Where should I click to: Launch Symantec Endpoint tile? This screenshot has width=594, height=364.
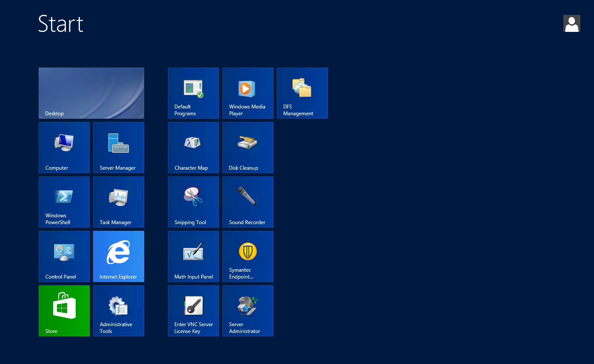click(x=248, y=256)
